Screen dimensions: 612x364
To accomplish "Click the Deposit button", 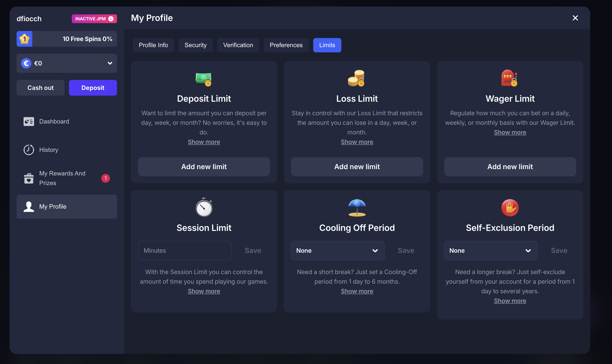I will coord(93,88).
